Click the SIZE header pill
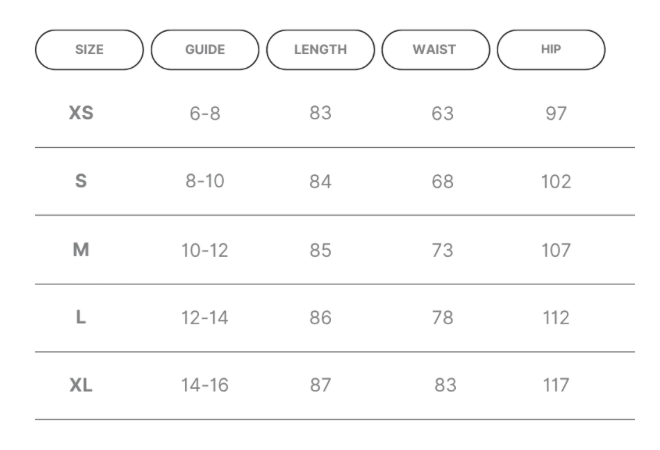This screenshot has width=660, height=450. (89, 50)
